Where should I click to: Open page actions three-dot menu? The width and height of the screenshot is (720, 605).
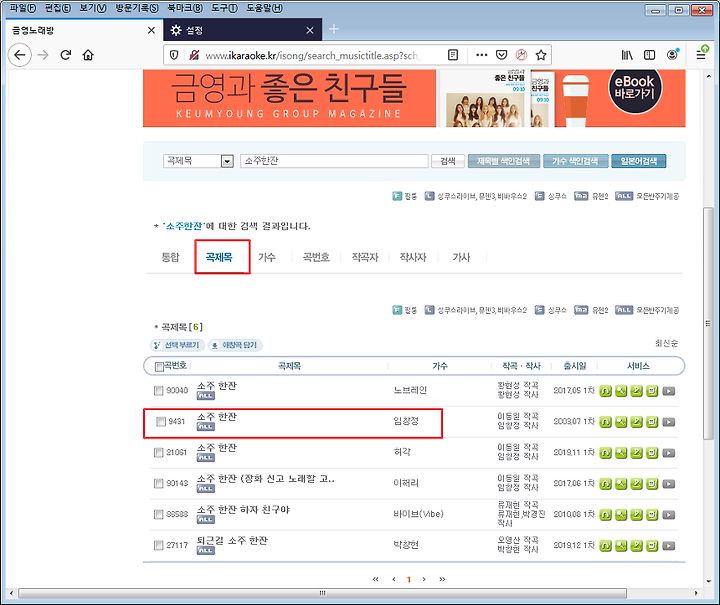(x=481, y=55)
